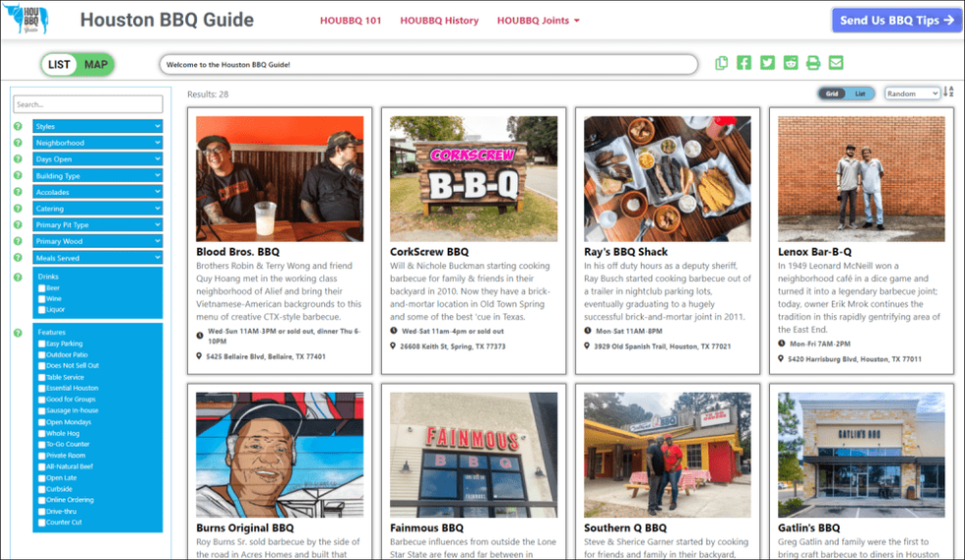Click the print icon
The width and height of the screenshot is (965, 560).
click(x=813, y=63)
